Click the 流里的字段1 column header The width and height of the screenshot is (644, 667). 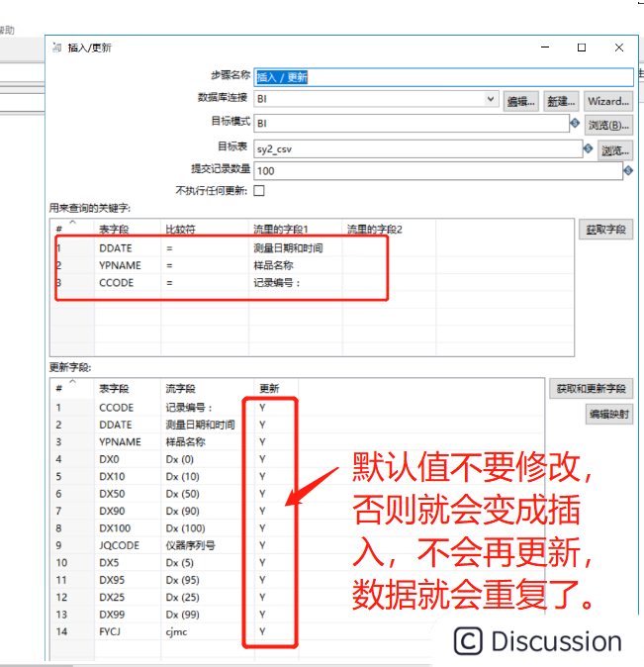pyautogui.click(x=280, y=230)
